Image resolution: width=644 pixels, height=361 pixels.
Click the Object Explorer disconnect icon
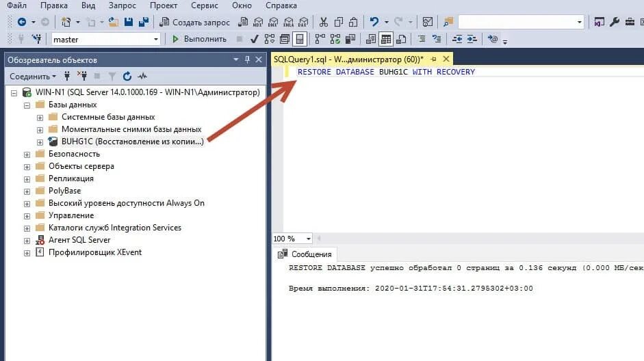coord(82,77)
